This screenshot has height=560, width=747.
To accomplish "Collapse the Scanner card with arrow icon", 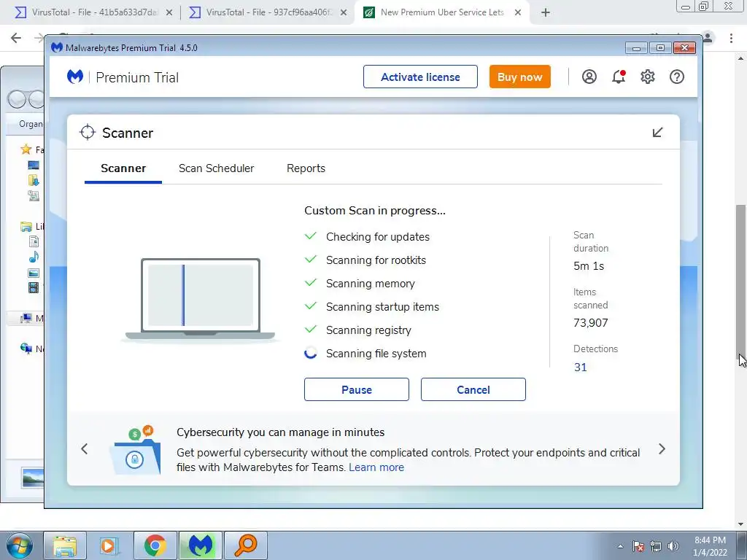I will [657, 133].
